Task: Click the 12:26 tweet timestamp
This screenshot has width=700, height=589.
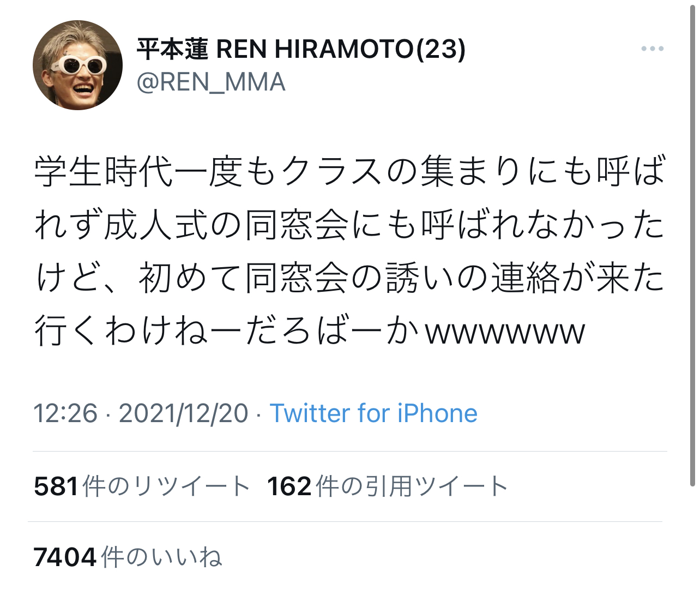Action: (65, 413)
